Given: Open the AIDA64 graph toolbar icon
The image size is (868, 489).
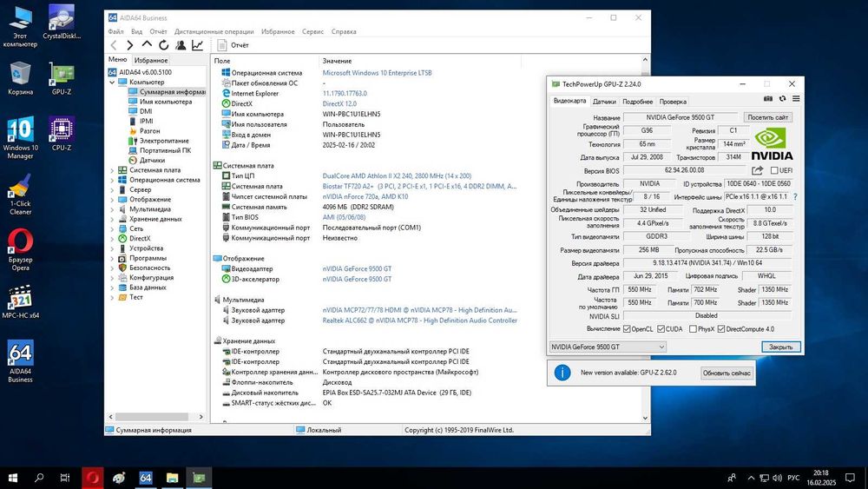Looking at the screenshot, I should (198, 45).
